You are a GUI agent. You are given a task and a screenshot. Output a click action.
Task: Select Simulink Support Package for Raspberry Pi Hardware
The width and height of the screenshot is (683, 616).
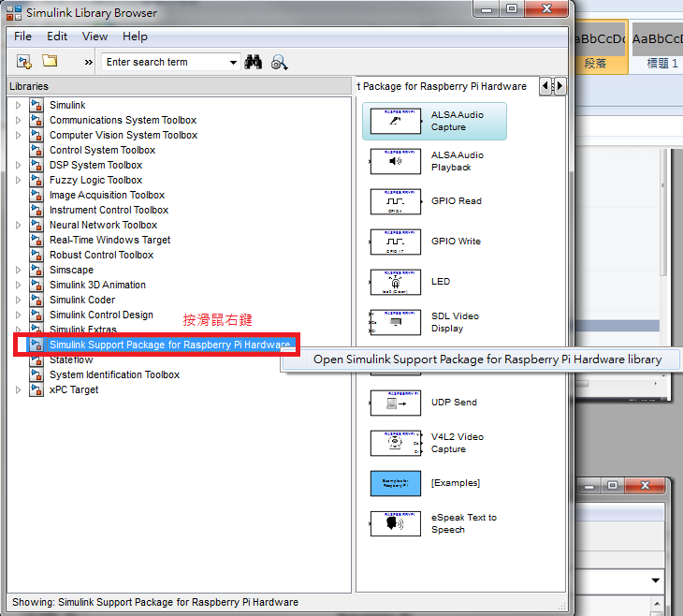click(170, 345)
